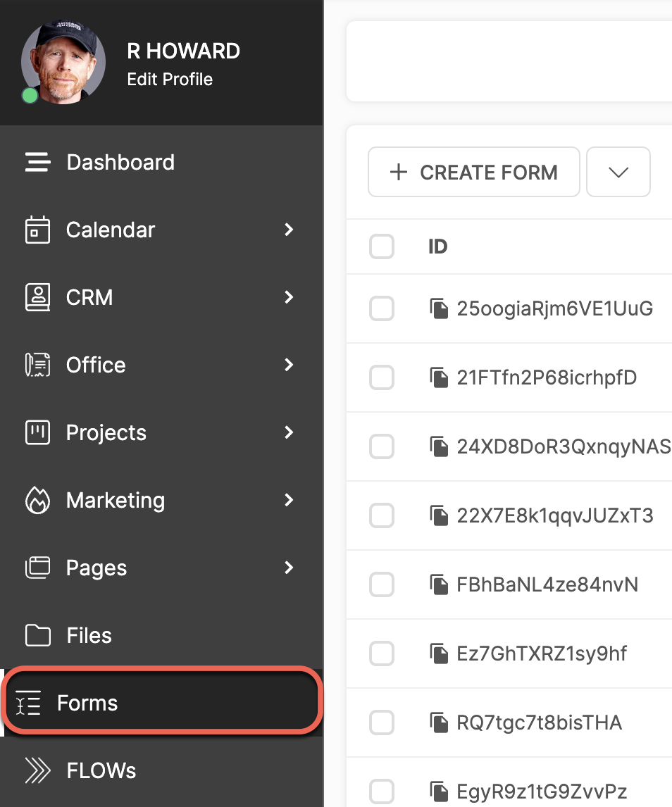Open the dropdown next to Create Form
672x807 pixels.
tap(618, 172)
